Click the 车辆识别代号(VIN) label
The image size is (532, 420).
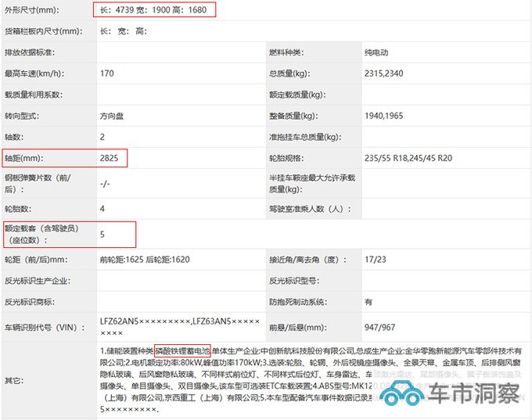click(45, 328)
